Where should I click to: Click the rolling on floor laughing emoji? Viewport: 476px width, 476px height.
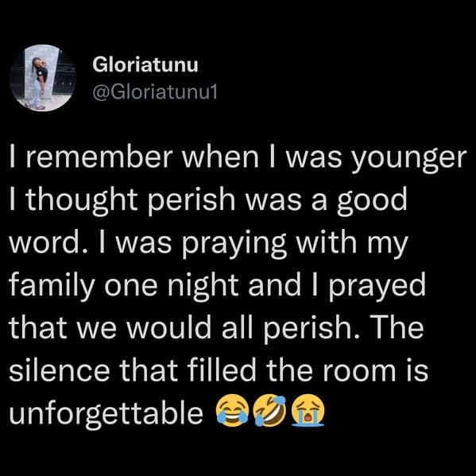(x=270, y=410)
